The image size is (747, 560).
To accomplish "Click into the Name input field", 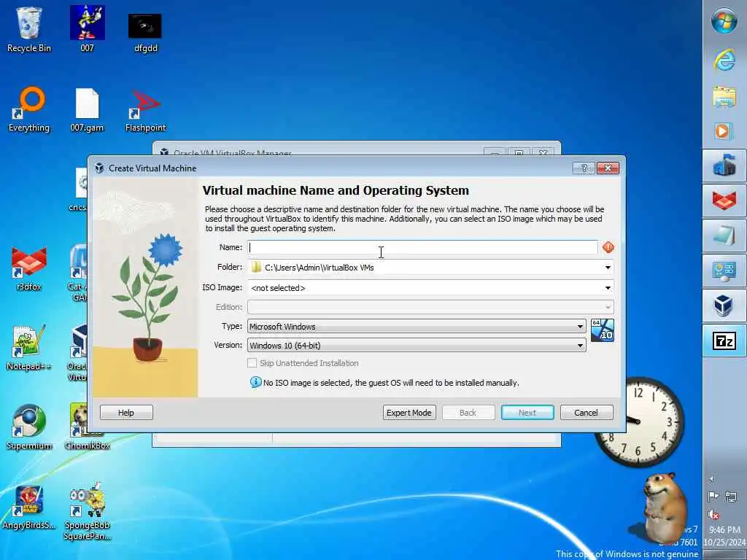I will [x=422, y=247].
